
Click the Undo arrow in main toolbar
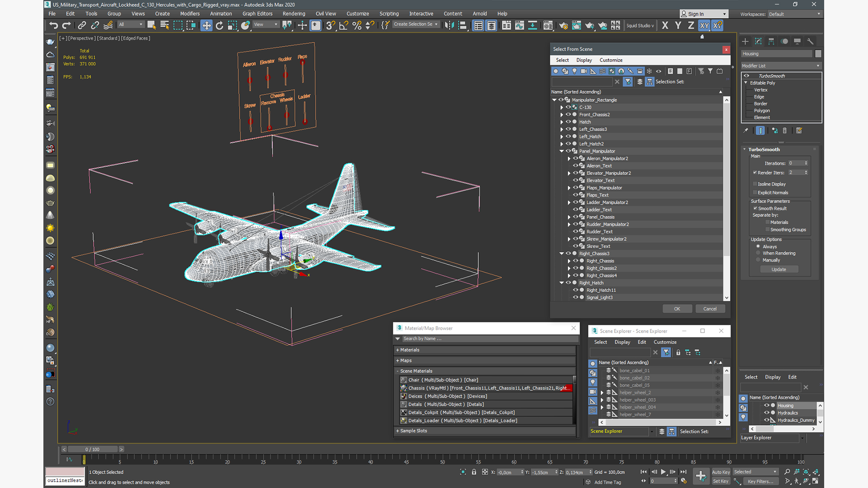click(x=53, y=25)
